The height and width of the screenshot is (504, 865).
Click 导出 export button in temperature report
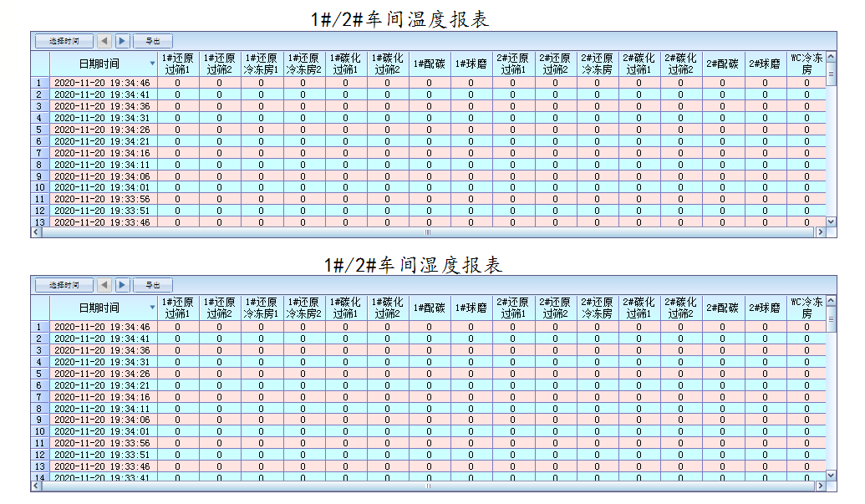[152, 40]
